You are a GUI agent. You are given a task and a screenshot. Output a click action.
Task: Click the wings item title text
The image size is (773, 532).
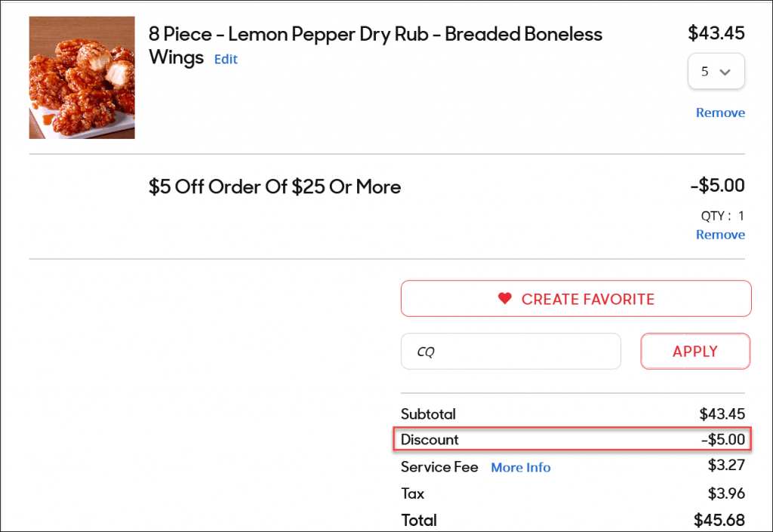375,45
